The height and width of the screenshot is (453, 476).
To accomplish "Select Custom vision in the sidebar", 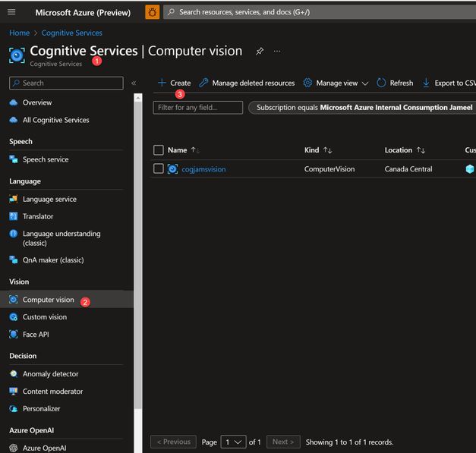I will coord(45,316).
